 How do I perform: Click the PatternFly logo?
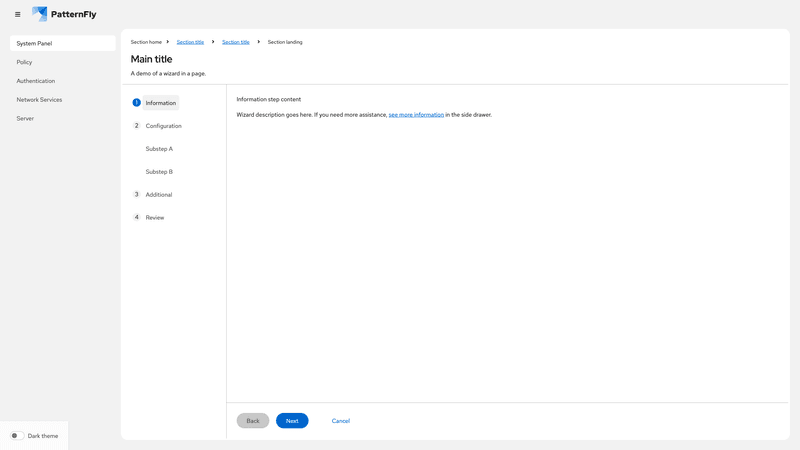(64, 14)
